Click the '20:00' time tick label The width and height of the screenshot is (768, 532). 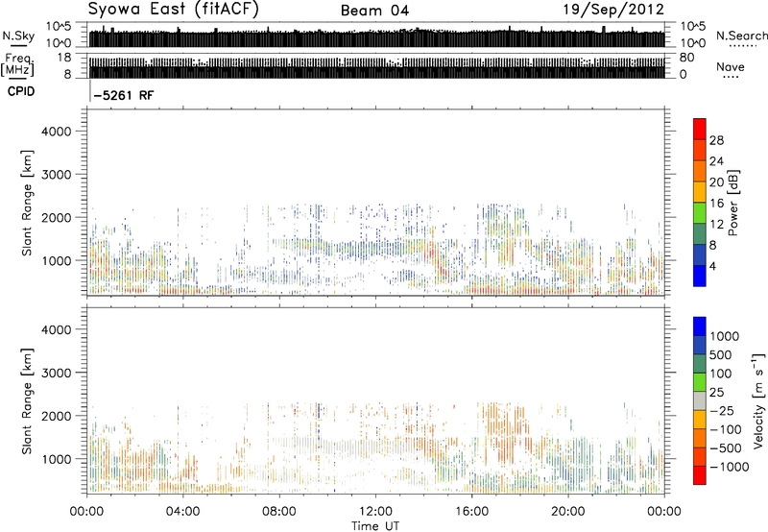tap(567, 512)
